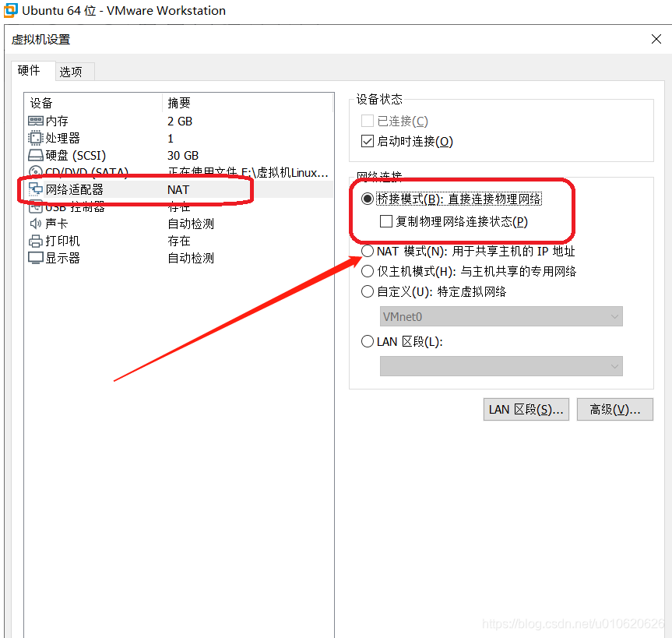Viewport: 672px width, 638px height.
Task: Click the 摘要 column header
Action: pos(179,103)
